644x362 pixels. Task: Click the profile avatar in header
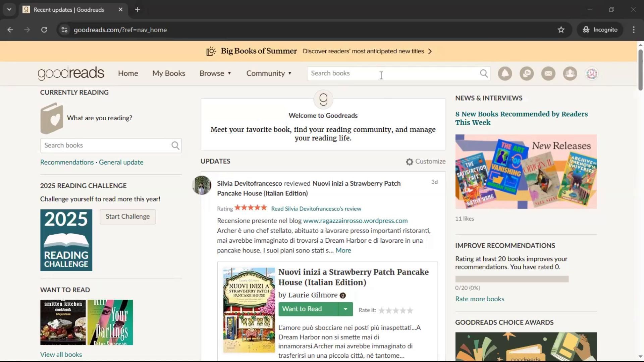point(592,73)
